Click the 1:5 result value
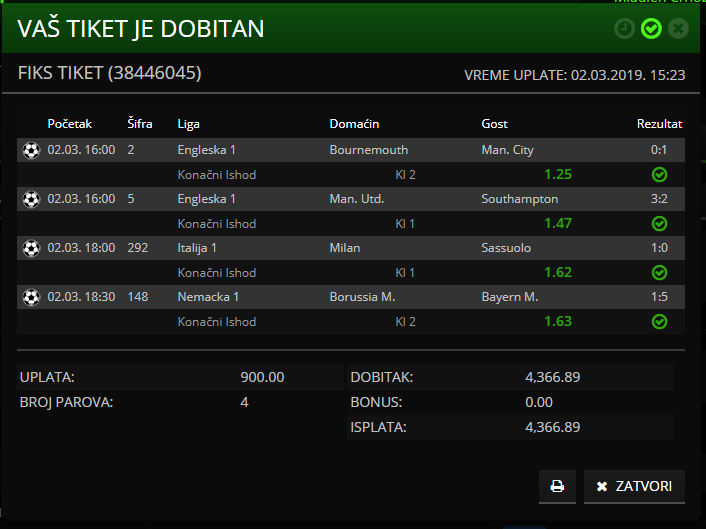This screenshot has height=529, width=706. (x=659, y=297)
